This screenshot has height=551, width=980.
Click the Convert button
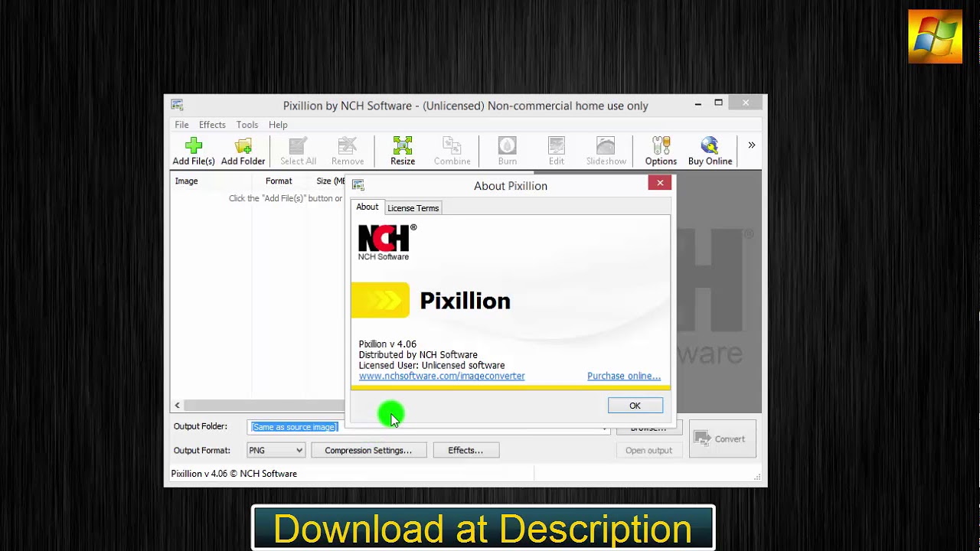point(722,439)
